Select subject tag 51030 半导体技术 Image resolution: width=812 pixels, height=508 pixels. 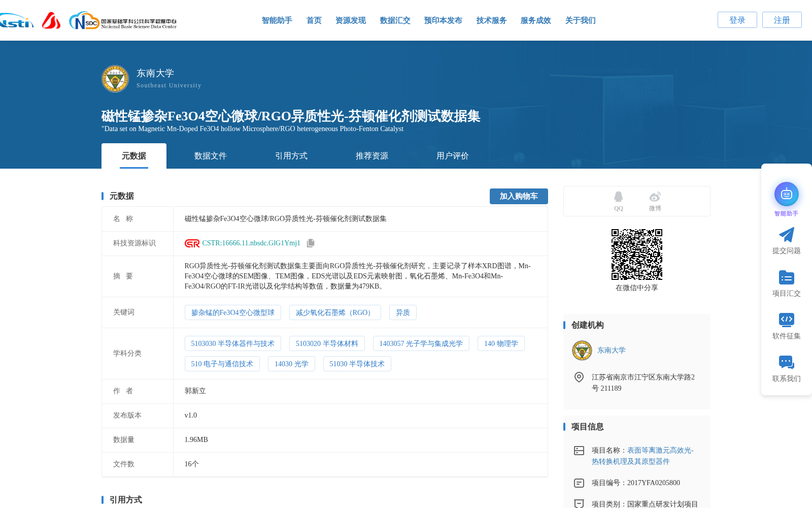coord(357,364)
